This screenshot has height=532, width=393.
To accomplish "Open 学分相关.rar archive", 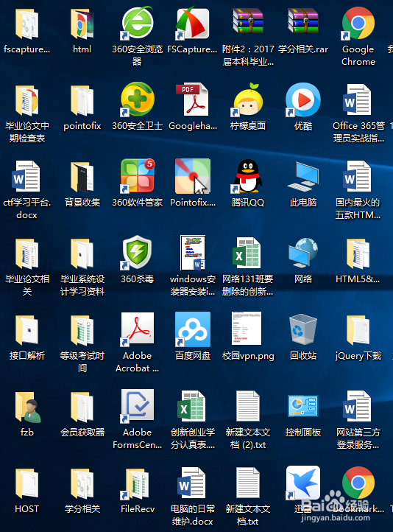I will [x=303, y=21].
